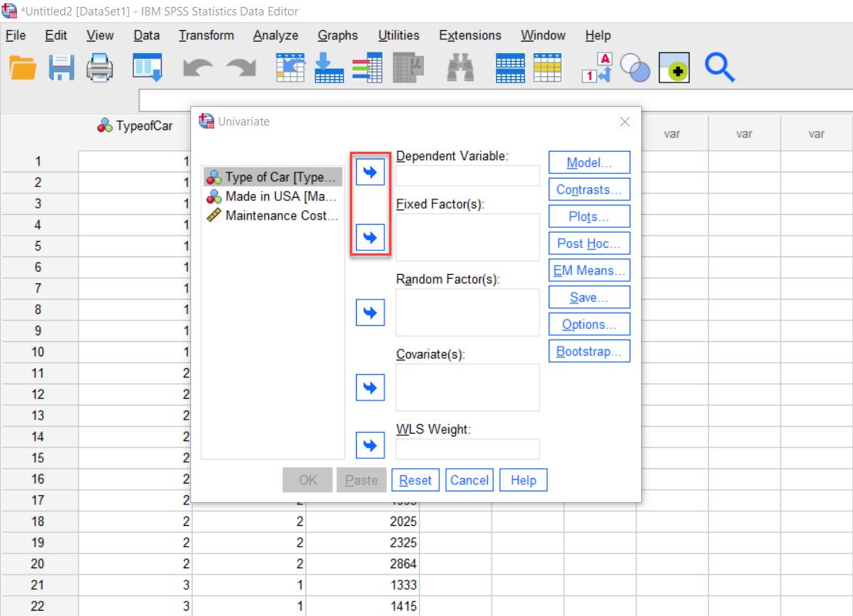Insert variable toolbar icon

tap(547, 68)
